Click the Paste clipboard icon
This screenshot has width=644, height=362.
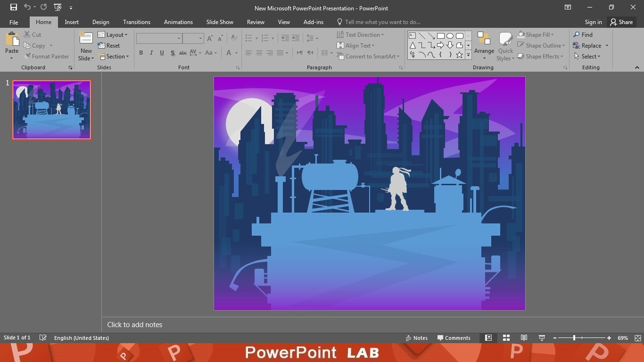coord(12,40)
